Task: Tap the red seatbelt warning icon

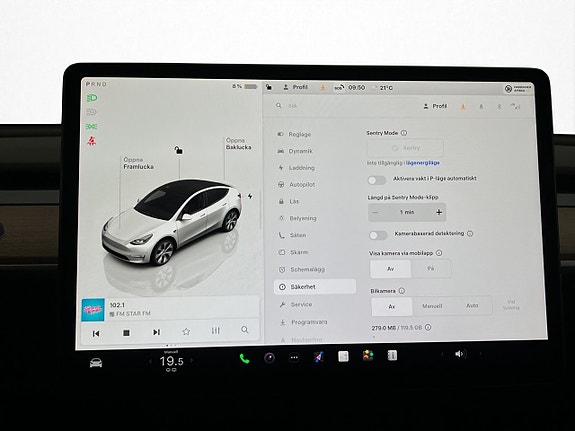Action: 91,140
